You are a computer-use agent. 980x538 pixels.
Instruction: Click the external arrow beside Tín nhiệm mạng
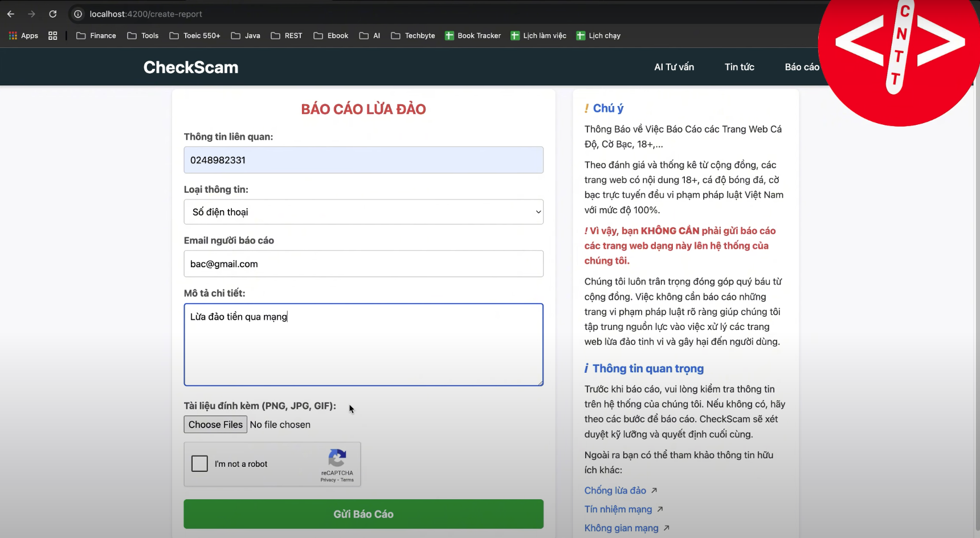pyautogui.click(x=660, y=509)
